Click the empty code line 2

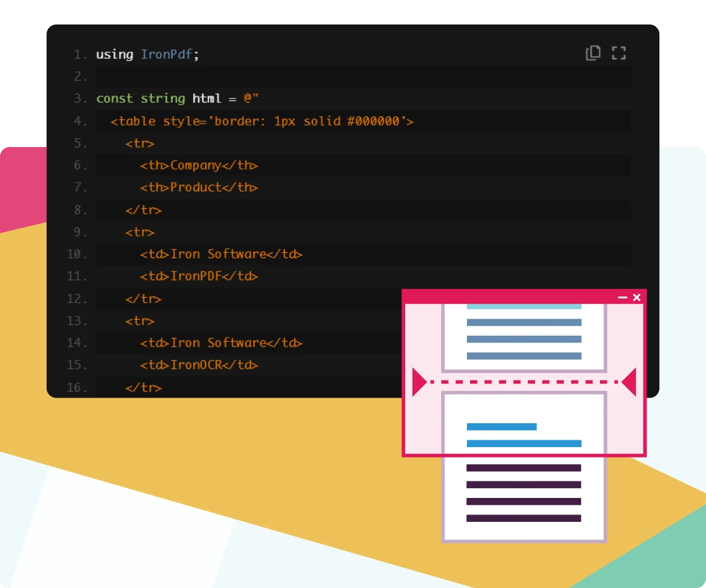coord(363,77)
